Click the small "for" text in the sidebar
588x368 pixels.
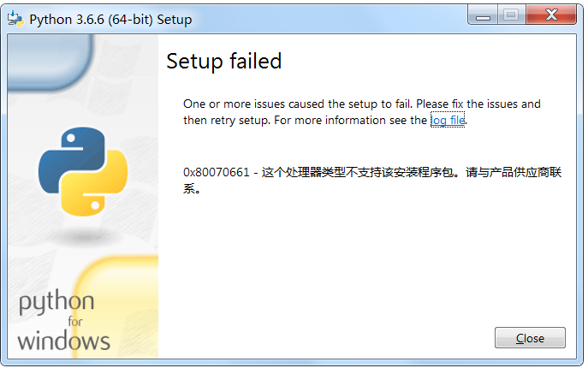[x=75, y=322]
